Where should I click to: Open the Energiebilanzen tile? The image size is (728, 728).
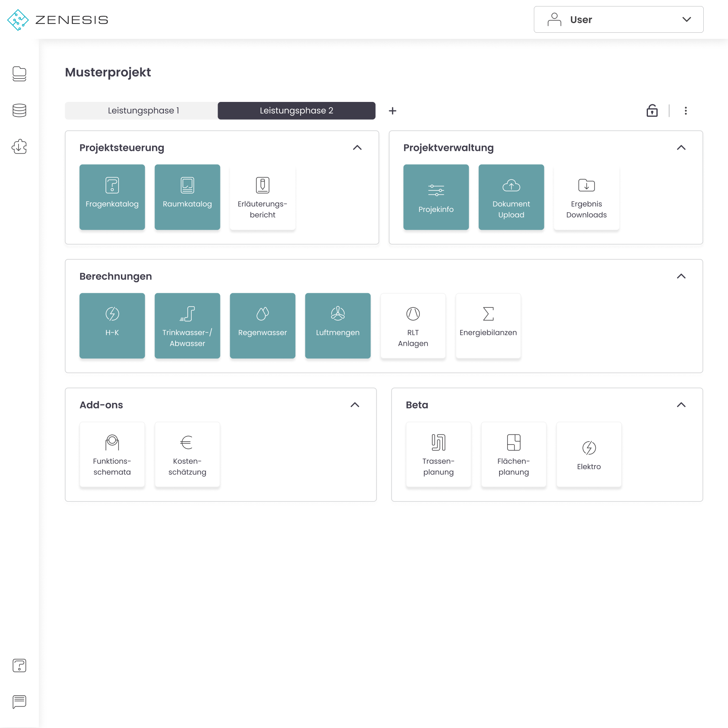(488, 326)
